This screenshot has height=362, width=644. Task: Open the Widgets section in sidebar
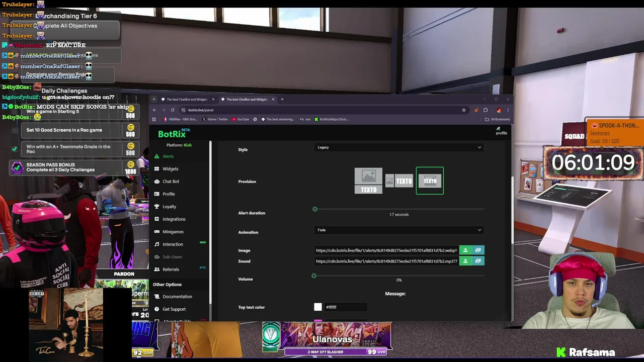pos(170,169)
